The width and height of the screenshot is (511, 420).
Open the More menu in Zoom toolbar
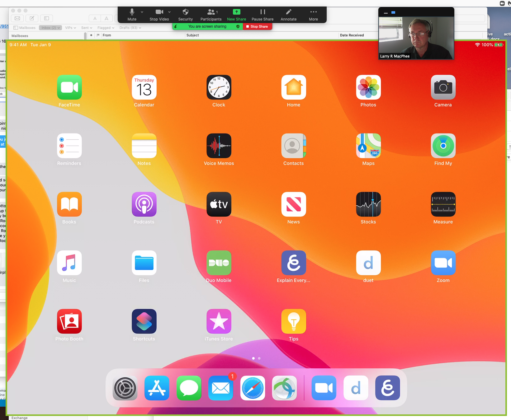click(314, 15)
